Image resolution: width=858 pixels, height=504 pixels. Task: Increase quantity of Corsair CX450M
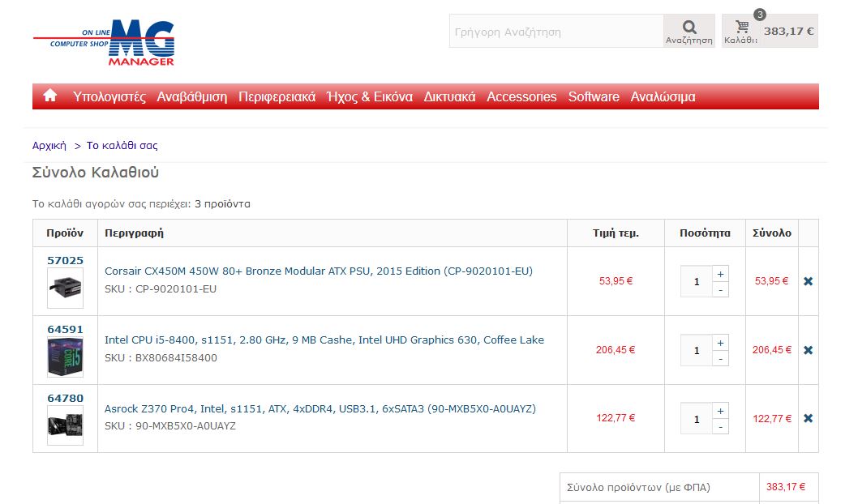(721, 274)
